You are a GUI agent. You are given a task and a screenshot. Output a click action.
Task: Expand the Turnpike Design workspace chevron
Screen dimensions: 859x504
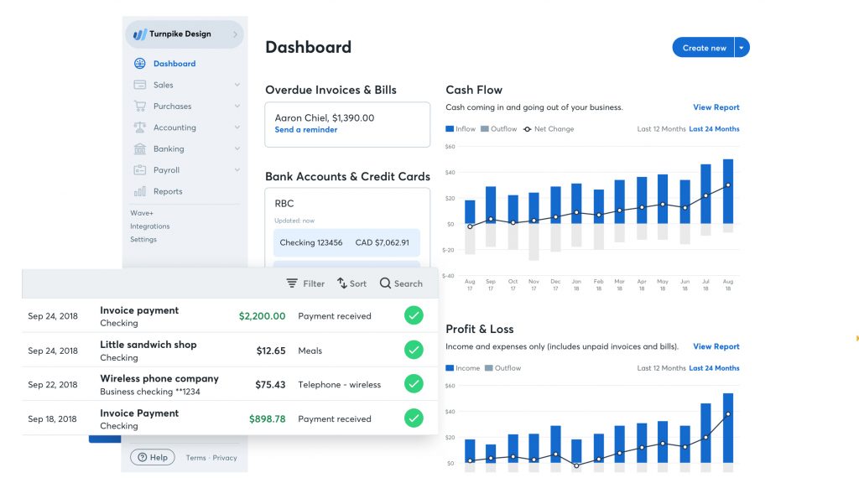(x=233, y=34)
